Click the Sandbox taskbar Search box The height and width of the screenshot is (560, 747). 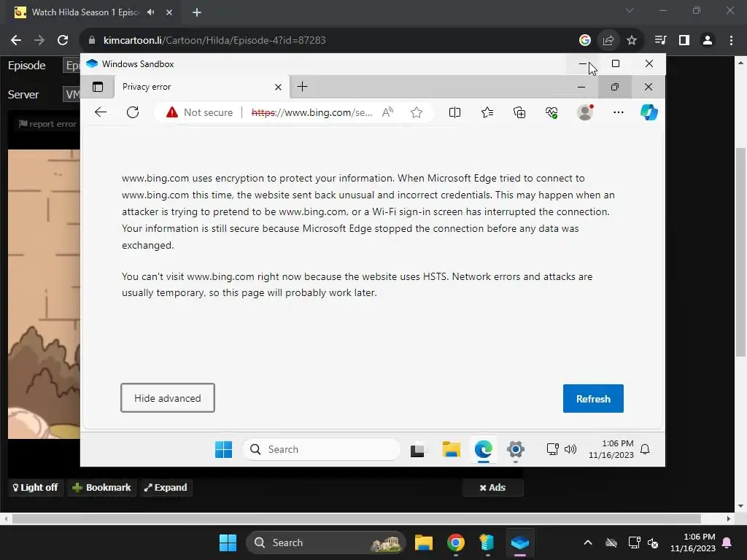click(x=322, y=449)
